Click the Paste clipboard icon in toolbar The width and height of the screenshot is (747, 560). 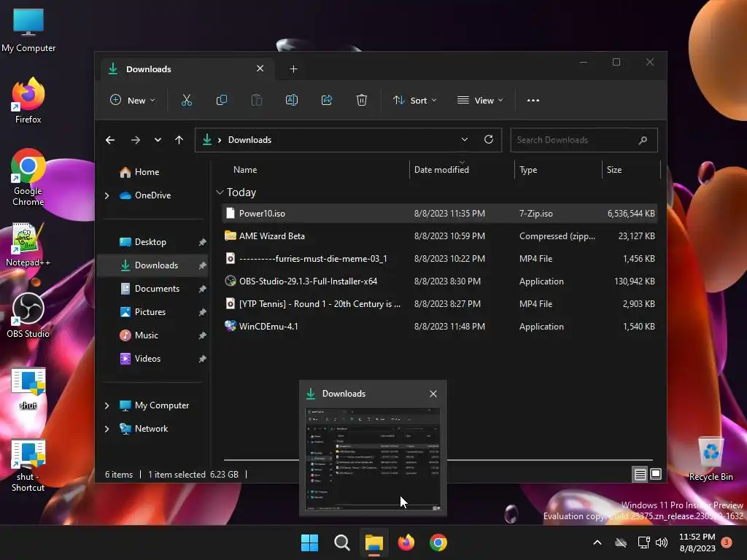tap(257, 100)
